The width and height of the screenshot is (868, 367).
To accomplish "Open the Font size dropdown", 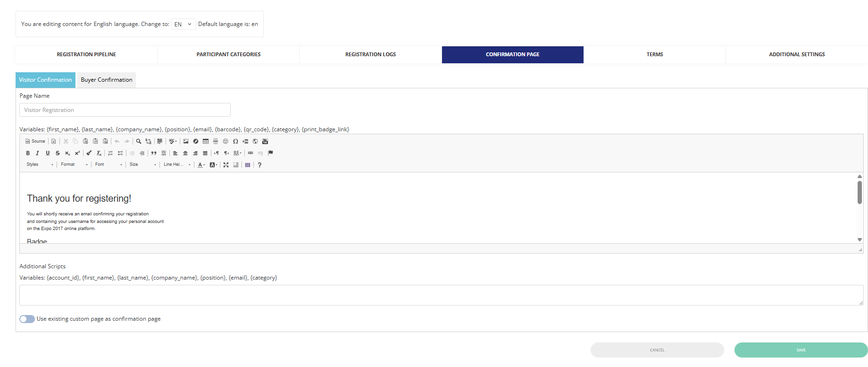I will (142, 165).
